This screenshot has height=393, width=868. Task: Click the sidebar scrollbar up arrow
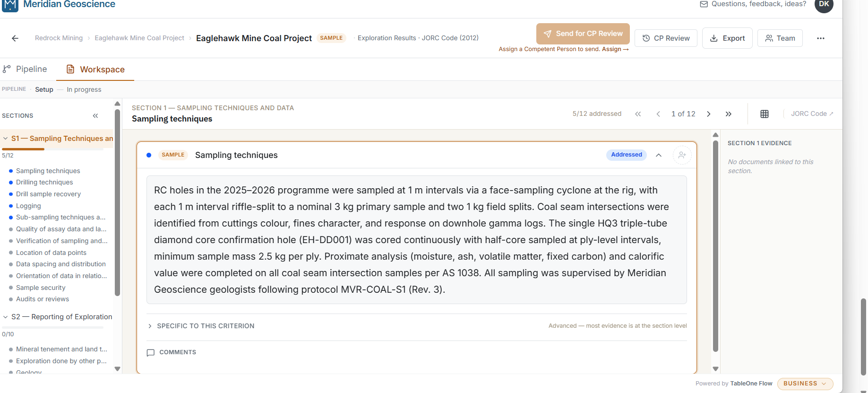point(118,104)
